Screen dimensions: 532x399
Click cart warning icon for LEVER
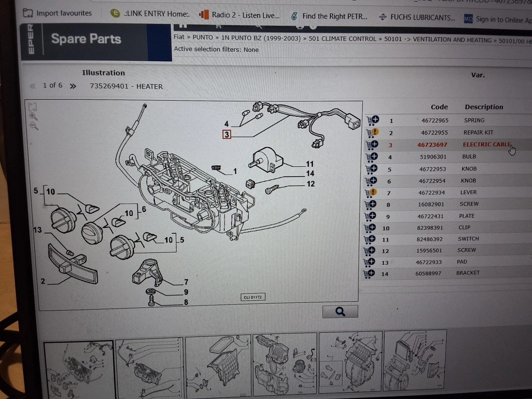point(371,193)
